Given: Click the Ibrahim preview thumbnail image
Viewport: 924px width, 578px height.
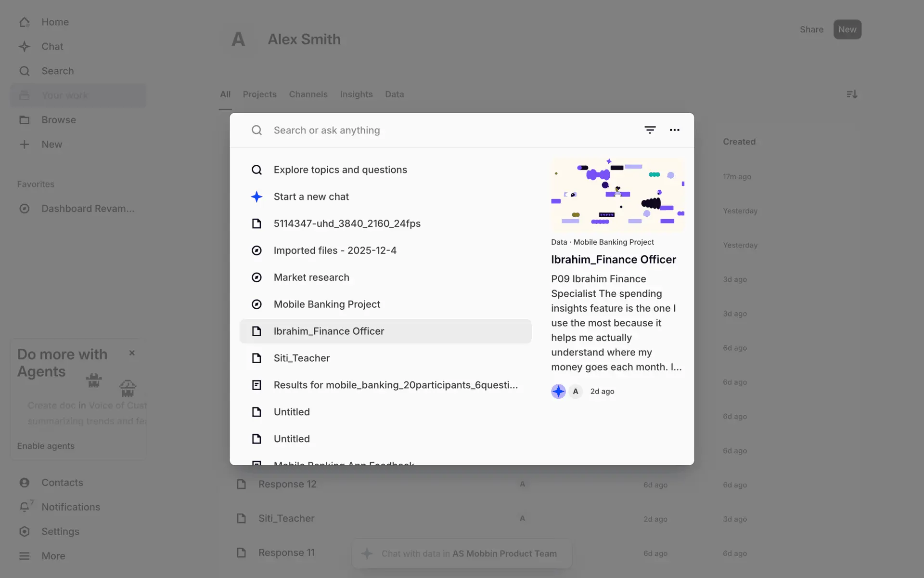Looking at the screenshot, I should 617,195.
